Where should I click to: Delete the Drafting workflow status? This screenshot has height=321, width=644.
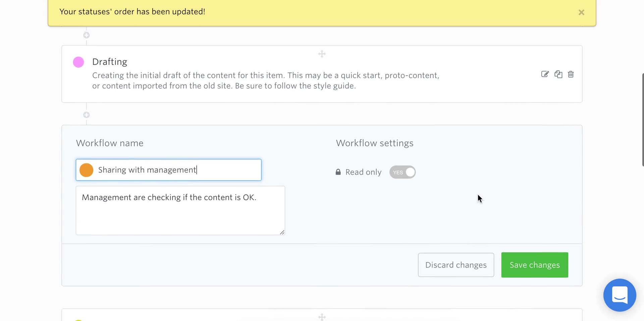coord(571,74)
